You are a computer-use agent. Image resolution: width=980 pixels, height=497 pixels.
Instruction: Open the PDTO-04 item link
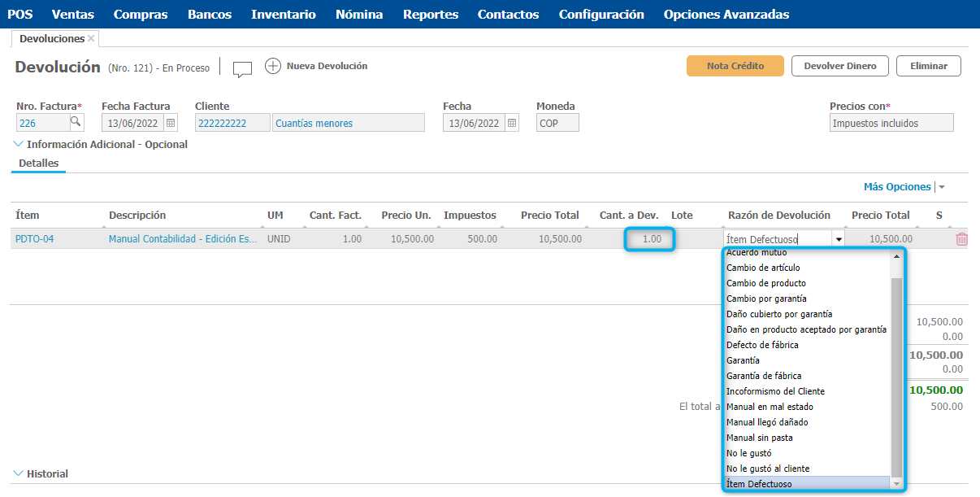click(x=34, y=239)
